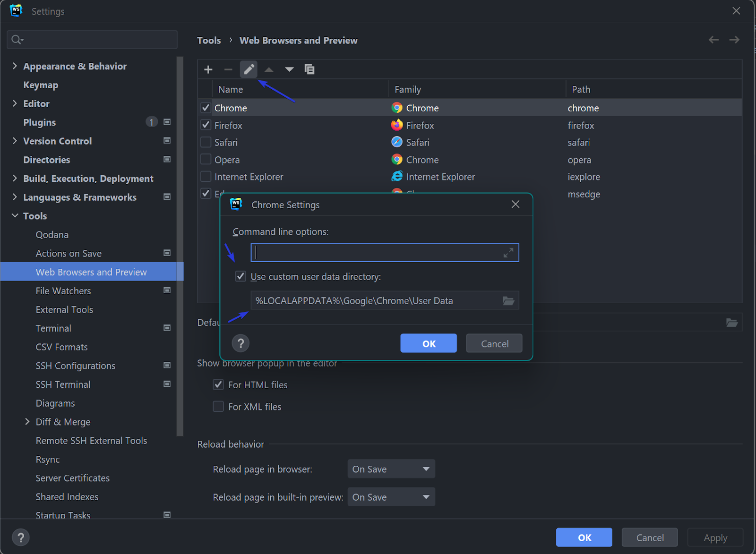Cancel the Chrome Settings dialog
756x554 pixels.
(494, 343)
